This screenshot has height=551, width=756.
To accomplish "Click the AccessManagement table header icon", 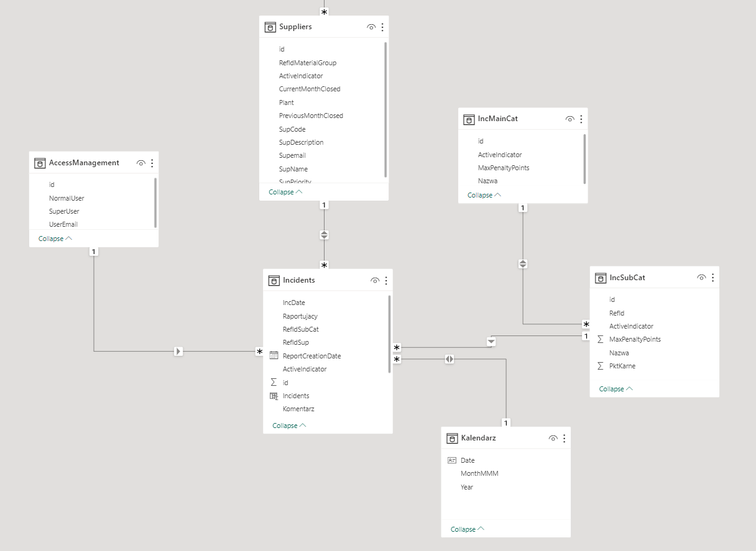I will [40, 163].
